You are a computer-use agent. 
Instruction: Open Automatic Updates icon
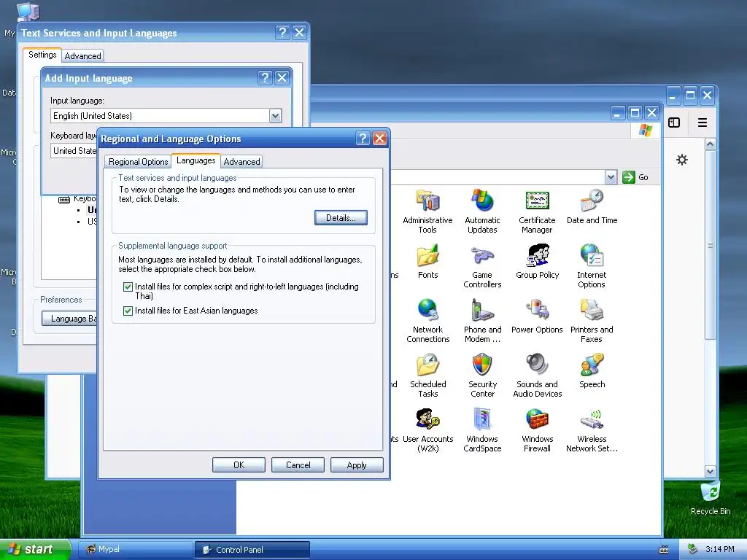coord(482,201)
